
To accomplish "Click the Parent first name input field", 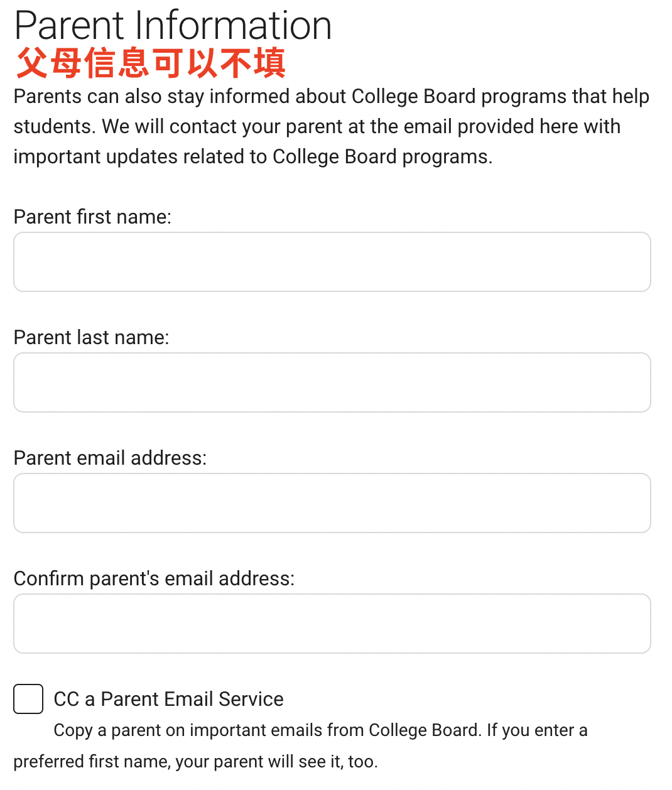I will coord(332,262).
